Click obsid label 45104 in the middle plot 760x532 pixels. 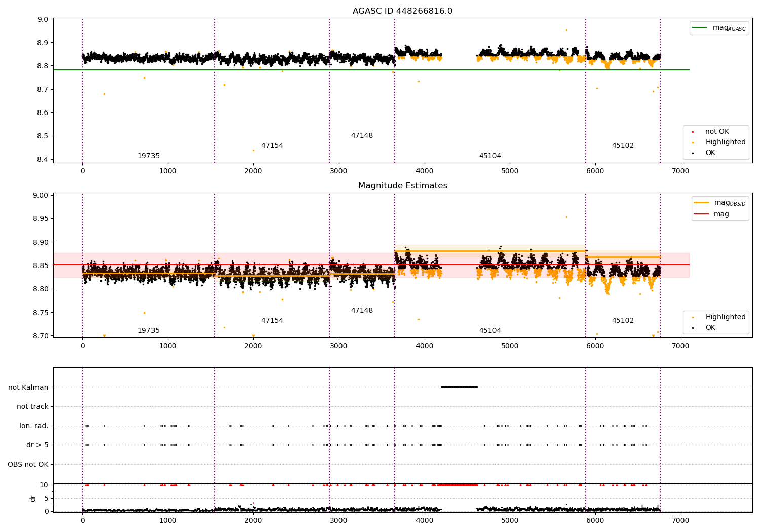click(x=490, y=331)
